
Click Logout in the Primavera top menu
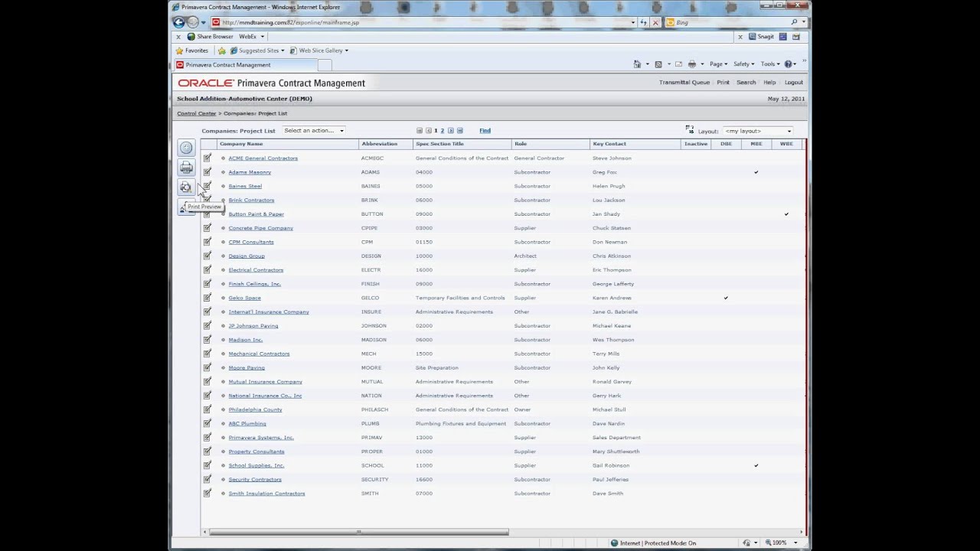(794, 83)
